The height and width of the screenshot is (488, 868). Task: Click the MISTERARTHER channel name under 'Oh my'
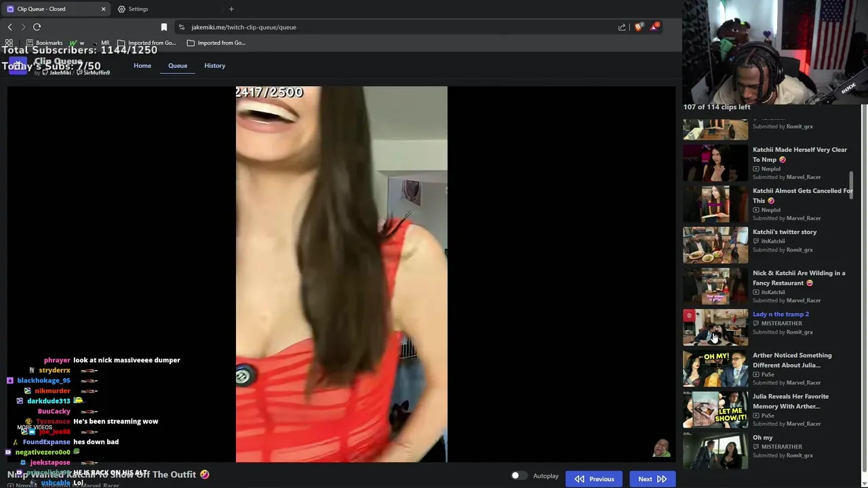781,447
